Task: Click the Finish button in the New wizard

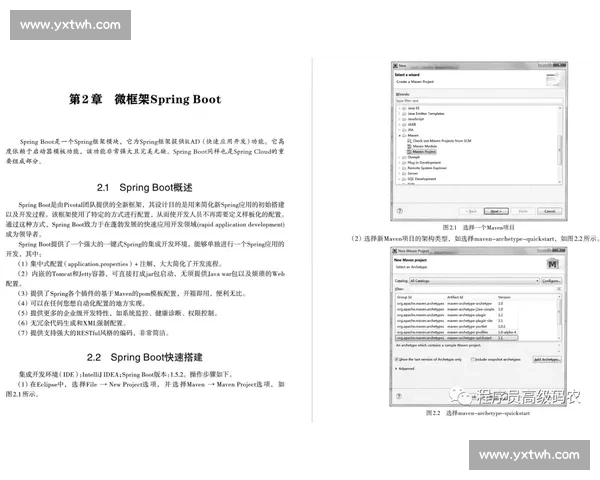Action: 523,211
